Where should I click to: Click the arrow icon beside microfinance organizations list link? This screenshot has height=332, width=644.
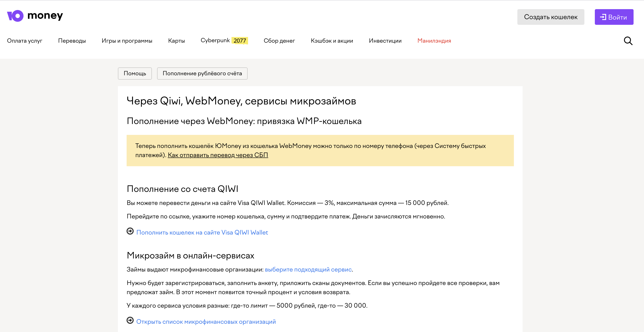coord(130,320)
